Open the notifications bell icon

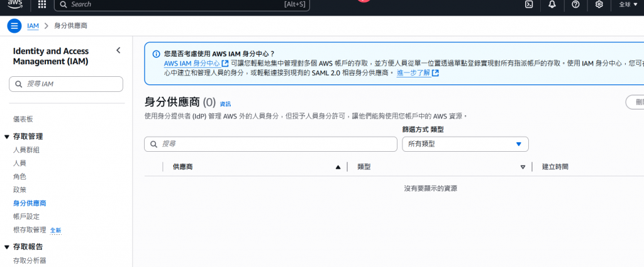pos(552,4)
